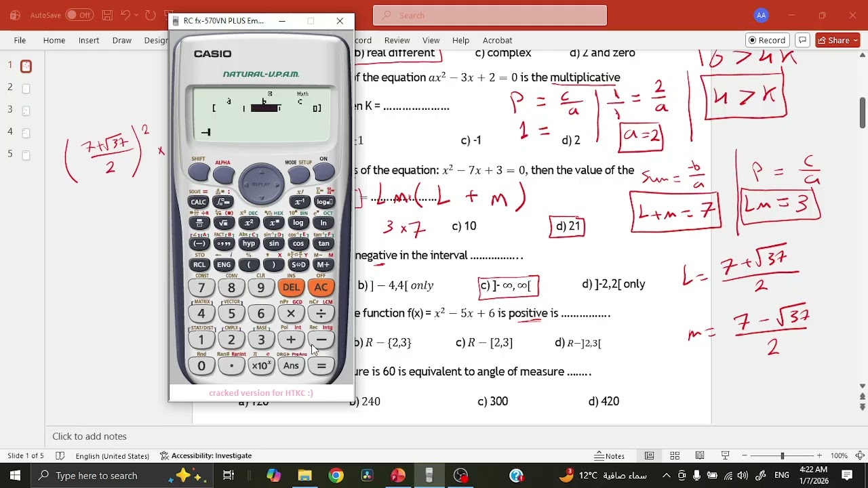The width and height of the screenshot is (868, 488).
Task: Click the sin key on the calculator
Action: 273,244
